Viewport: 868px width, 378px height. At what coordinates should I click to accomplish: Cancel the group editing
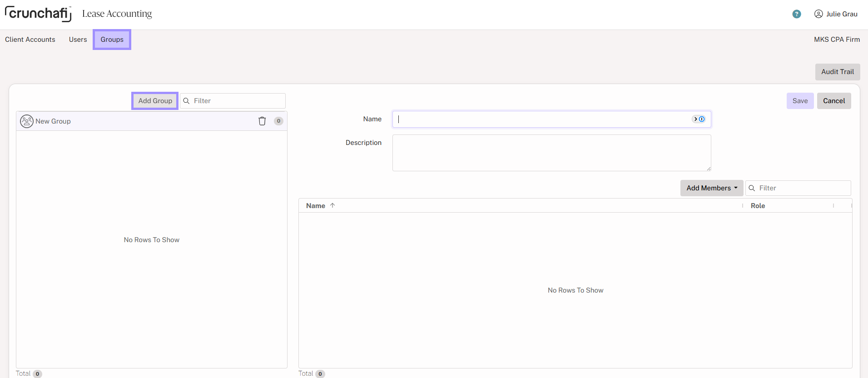pos(833,101)
